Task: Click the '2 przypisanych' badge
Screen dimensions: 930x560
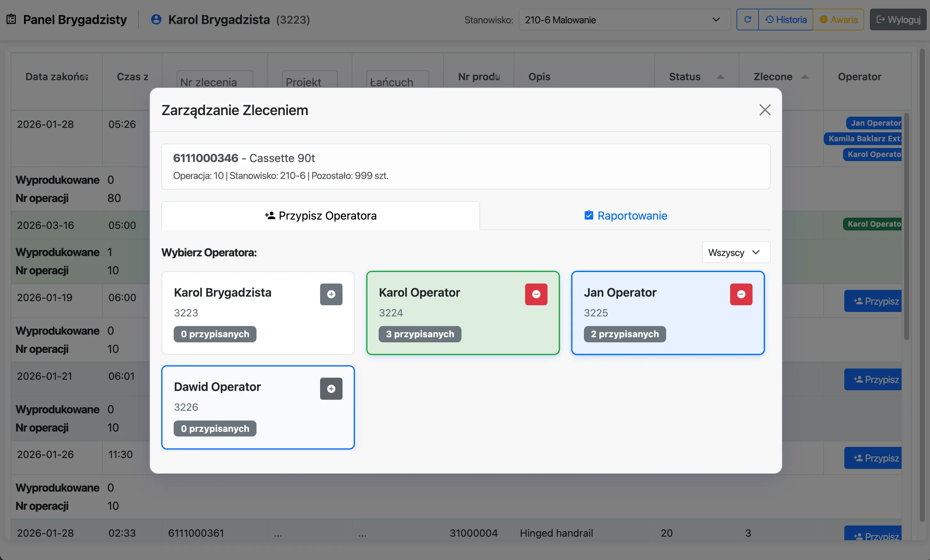Action: (x=625, y=334)
